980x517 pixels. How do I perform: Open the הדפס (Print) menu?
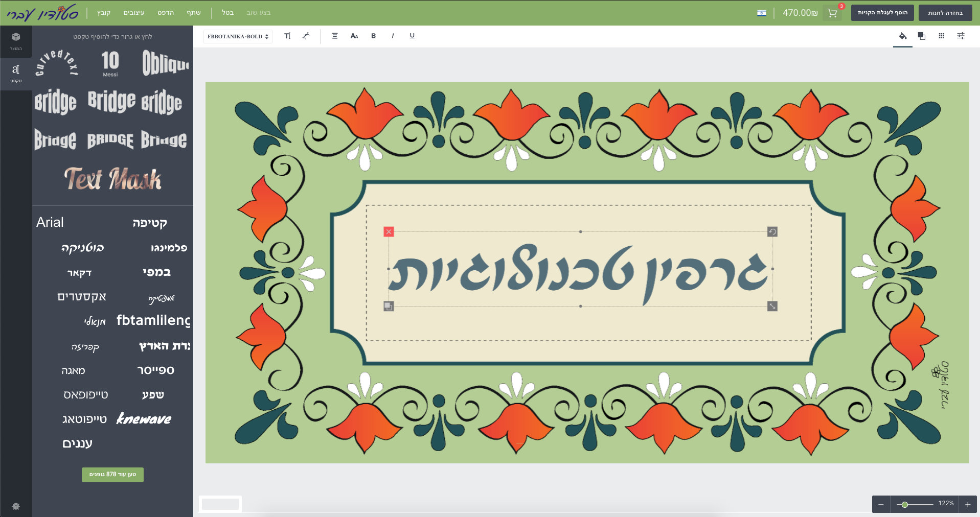(166, 13)
